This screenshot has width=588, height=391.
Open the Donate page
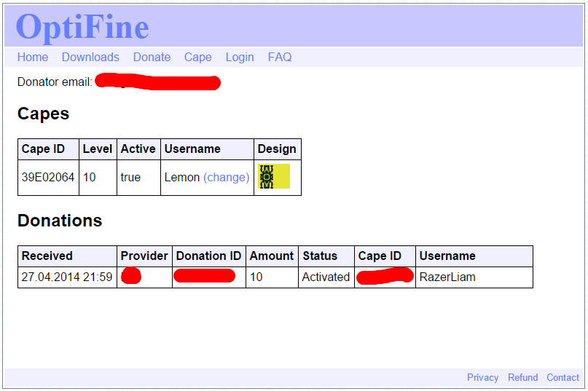152,57
